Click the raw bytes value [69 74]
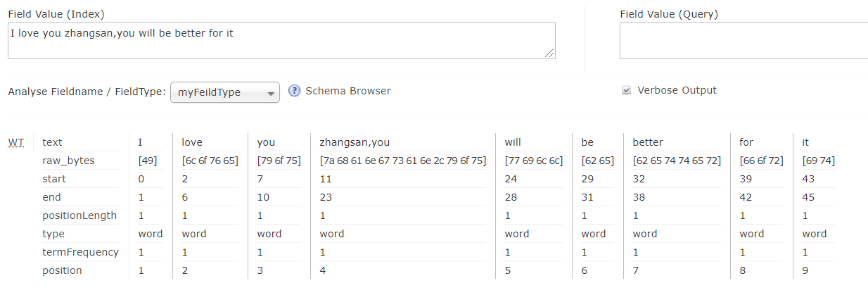 pos(818,161)
